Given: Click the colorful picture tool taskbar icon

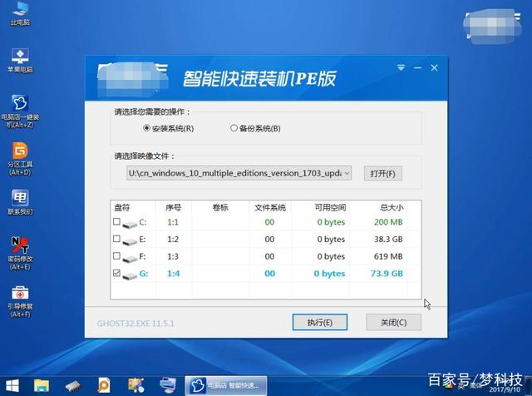Looking at the screenshot, I should pos(135,385).
